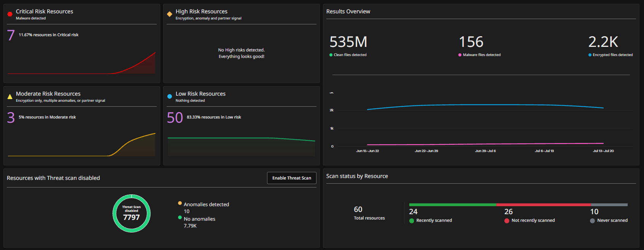Click the 535M clean files value

click(348, 42)
